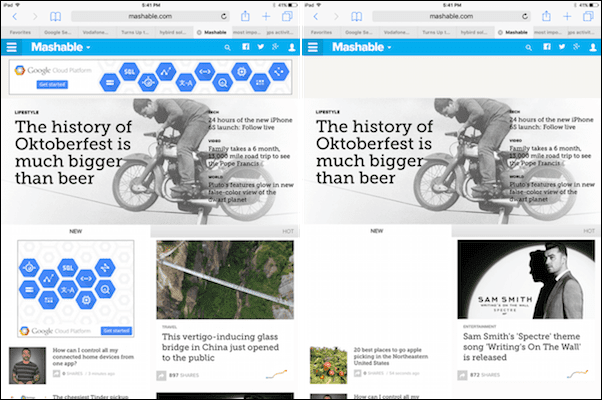Open 'How can I control all my connected home devices' link
This screenshot has height=400, width=602.
click(x=93, y=357)
